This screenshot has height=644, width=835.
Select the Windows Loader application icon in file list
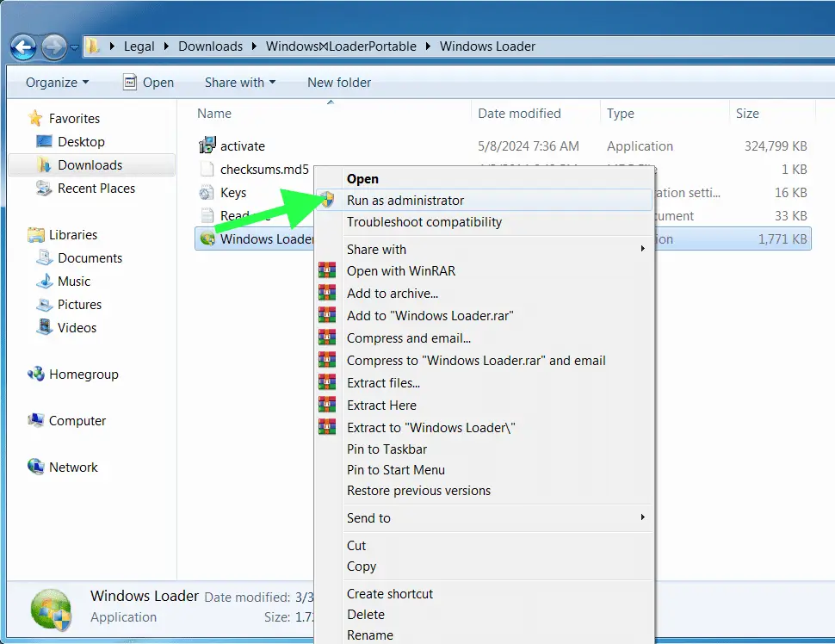tap(205, 238)
